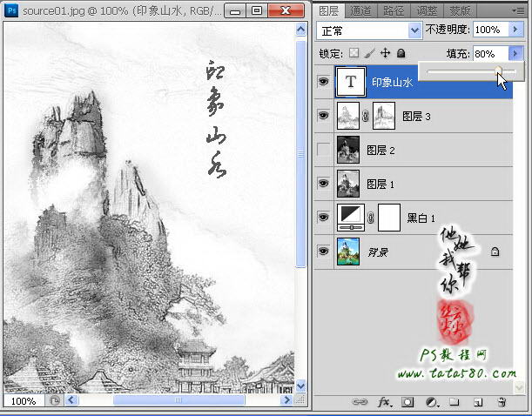Click the 黑白 1 adjustment thumbnail
This screenshot has width=532, height=416.
[x=351, y=218]
